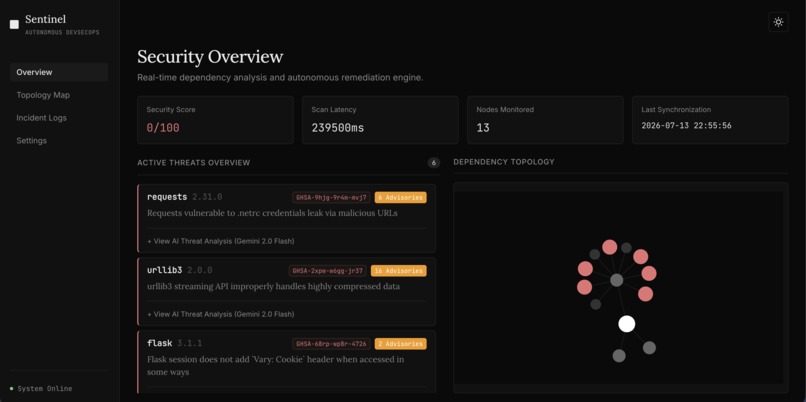Click the Dependency Topology section title
This screenshot has width=806, height=402.
tap(504, 162)
